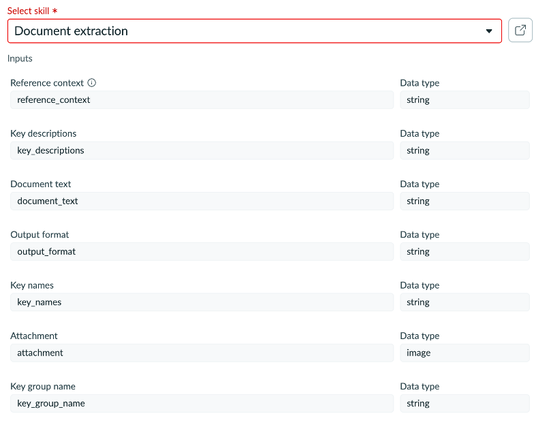Click data type string for Key descriptions
The height and width of the screenshot is (422, 534).
(465, 151)
